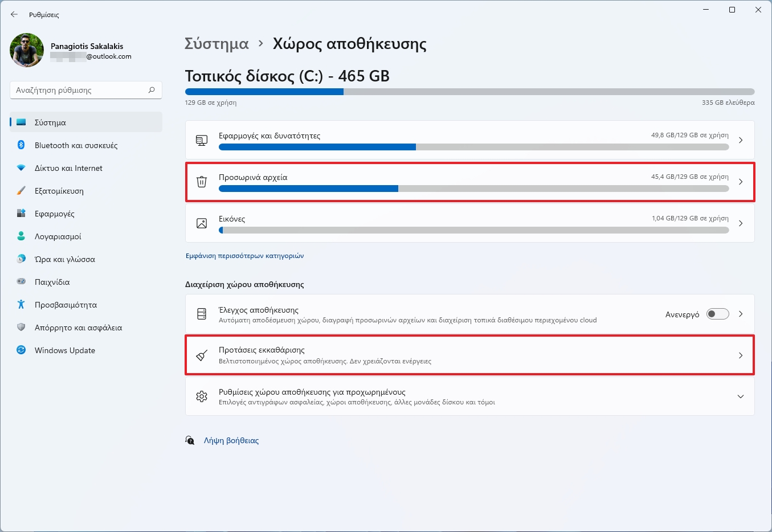Image resolution: width=772 pixels, height=532 pixels.
Task: Click the trash icon for Προσωρινά αρχεία
Action: pos(202,182)
